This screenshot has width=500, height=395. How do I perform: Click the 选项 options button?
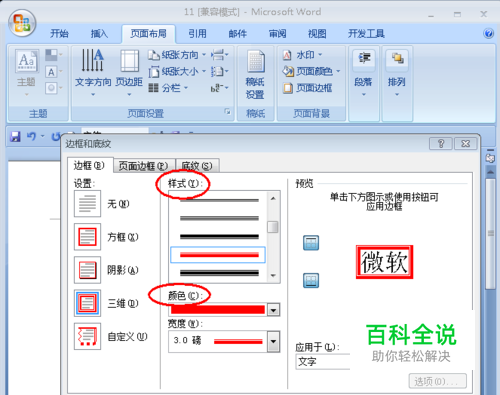[x=438, y=381]
